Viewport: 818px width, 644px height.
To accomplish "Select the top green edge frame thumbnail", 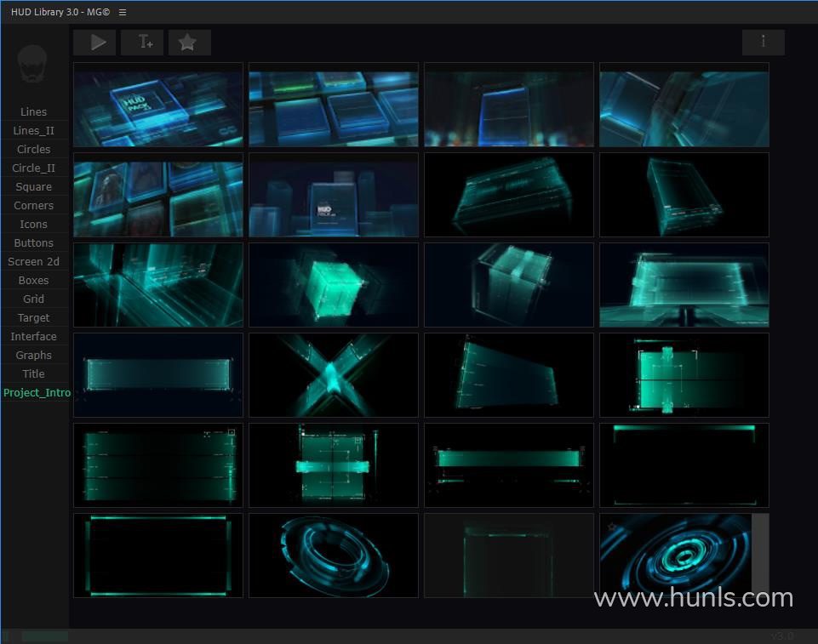I will pos(684,465).
